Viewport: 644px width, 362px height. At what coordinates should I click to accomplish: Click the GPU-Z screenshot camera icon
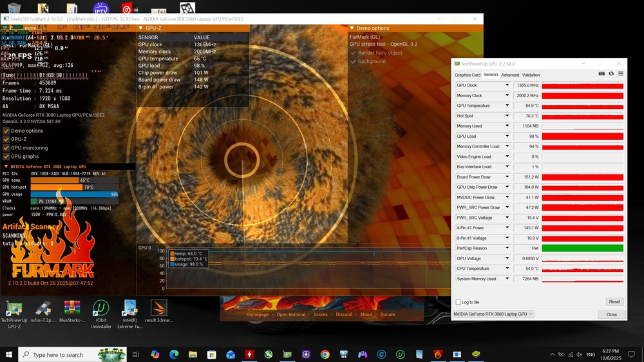tap(601, 73)
